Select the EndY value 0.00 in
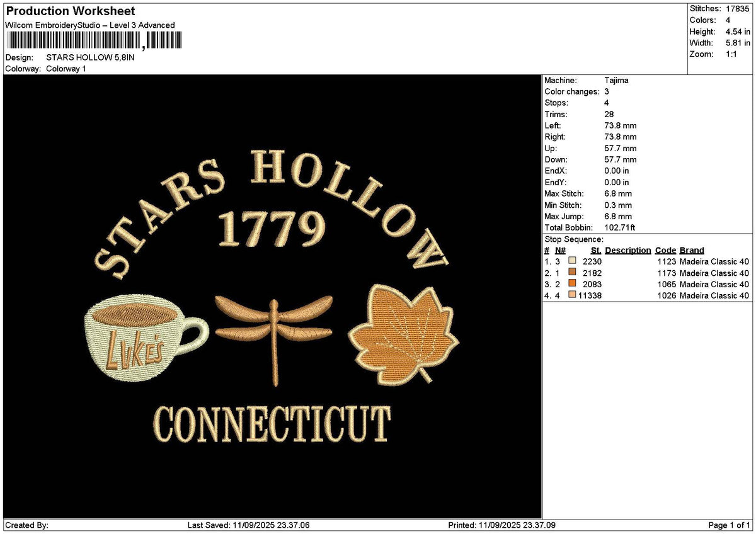Image resolution: width=756 pixels, height=534 pixels. tap(616, 182)
